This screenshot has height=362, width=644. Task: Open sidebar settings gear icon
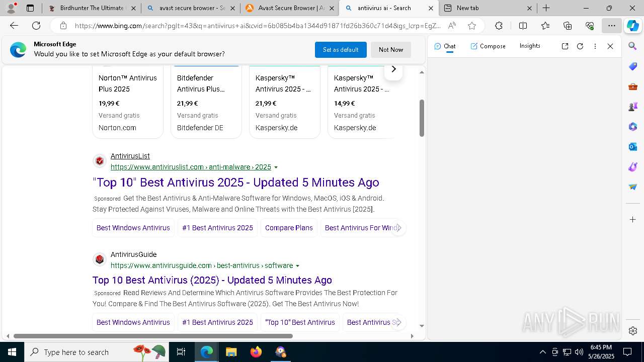click(x=632, y=331)
